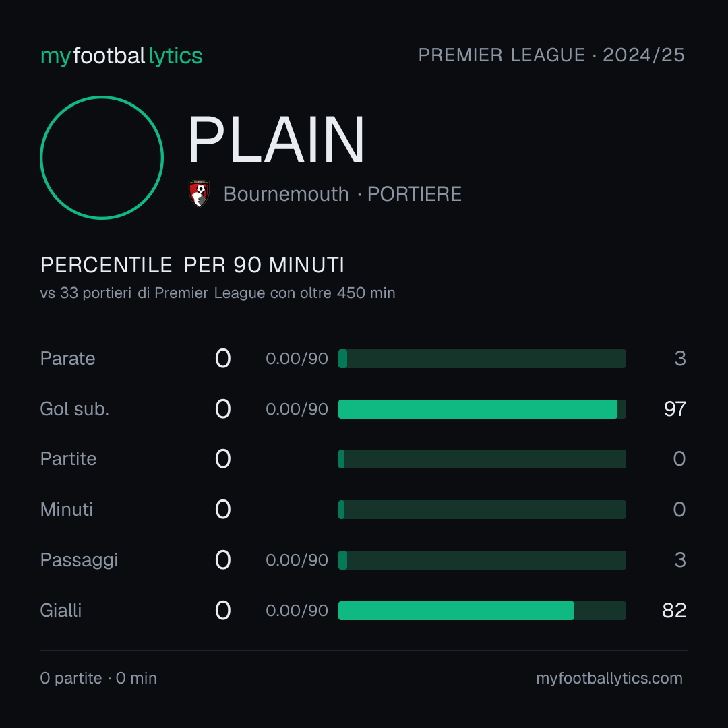
Task: Click the 0 partite 0 min footer text
Action: click(98, 678)
